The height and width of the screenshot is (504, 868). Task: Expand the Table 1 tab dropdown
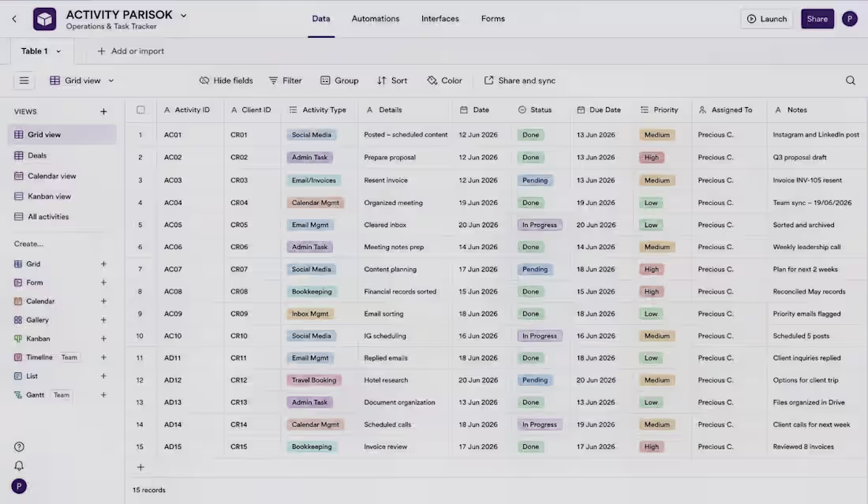tap(58, 51)
